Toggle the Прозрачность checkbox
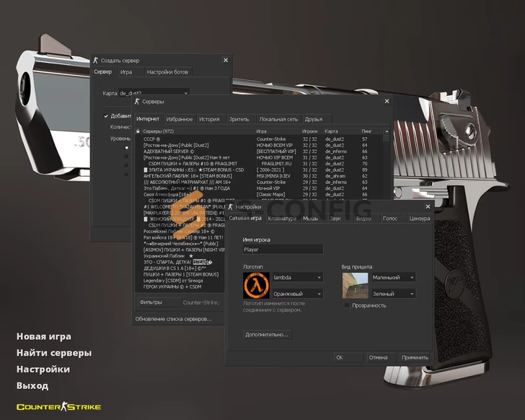The image size is (525, 420). tap(347, 305)
